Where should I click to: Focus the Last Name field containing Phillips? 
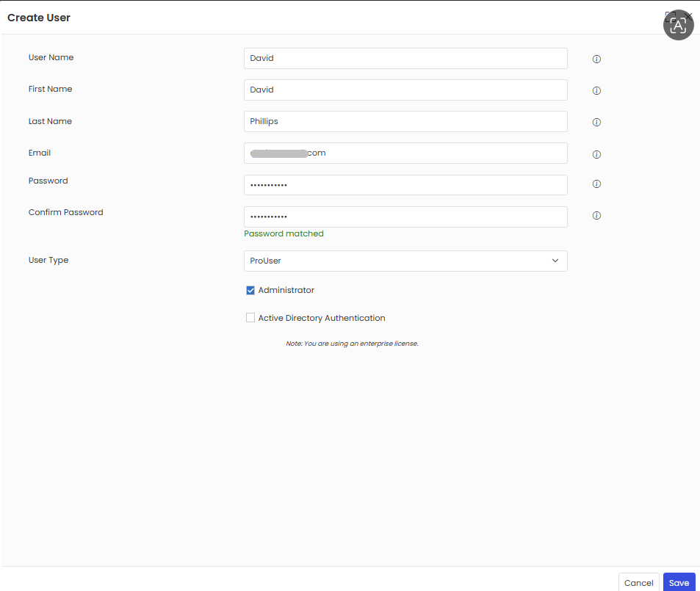point(405,121)
